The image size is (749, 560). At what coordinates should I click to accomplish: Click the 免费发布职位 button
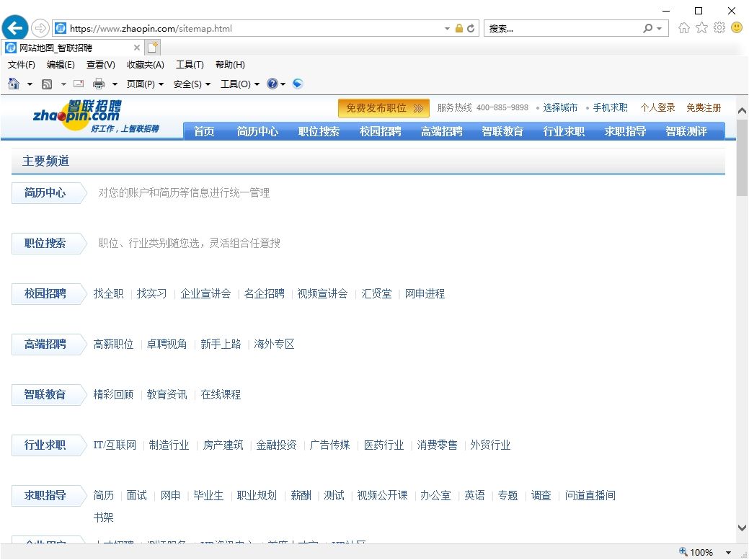coord(383,107)
